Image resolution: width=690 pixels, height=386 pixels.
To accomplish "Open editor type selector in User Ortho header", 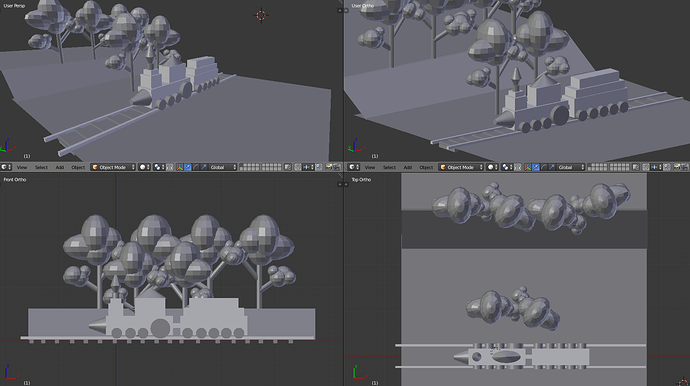I will click(x=354, y=167).
